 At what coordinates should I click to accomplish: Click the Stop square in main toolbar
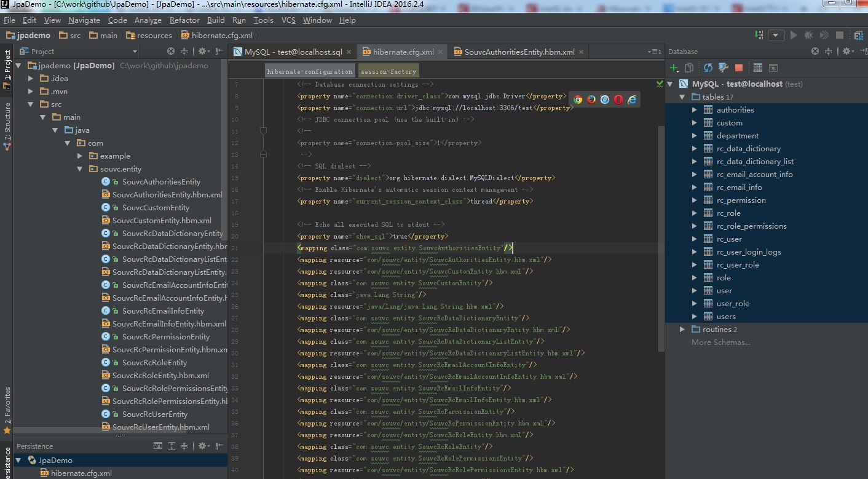(x=839, y=35)
